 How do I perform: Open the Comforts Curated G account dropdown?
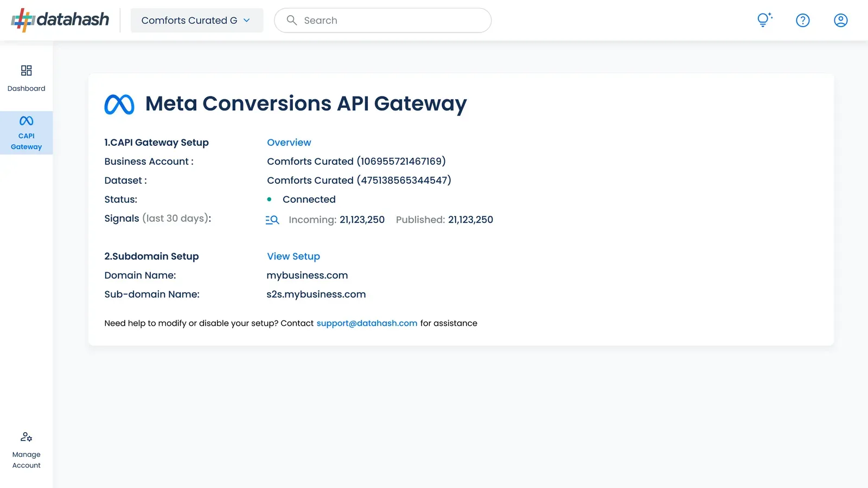tap(197, 20)
